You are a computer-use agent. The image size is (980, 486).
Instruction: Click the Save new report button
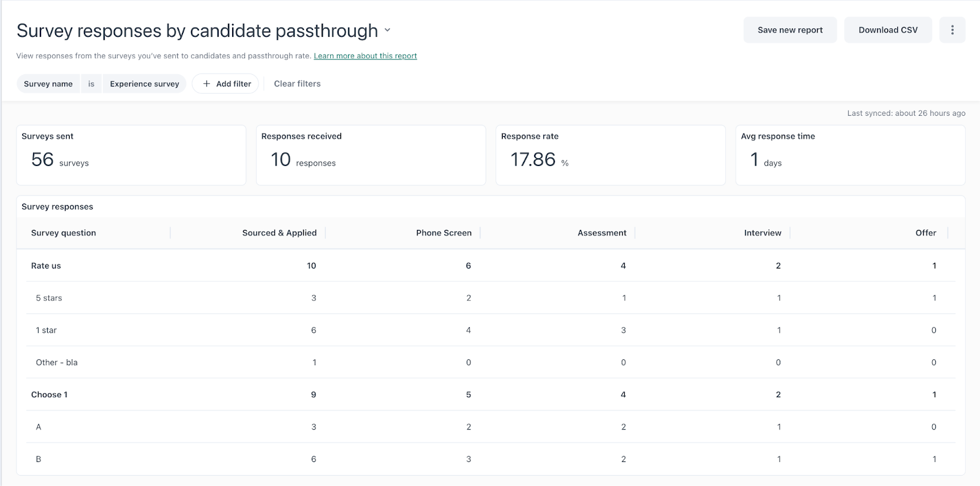click(790, 30)
